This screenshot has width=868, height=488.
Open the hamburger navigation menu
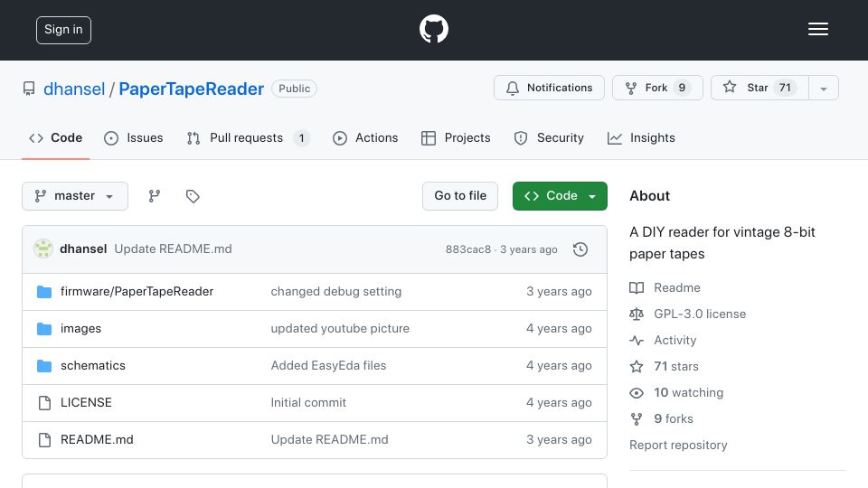[817, 29]
